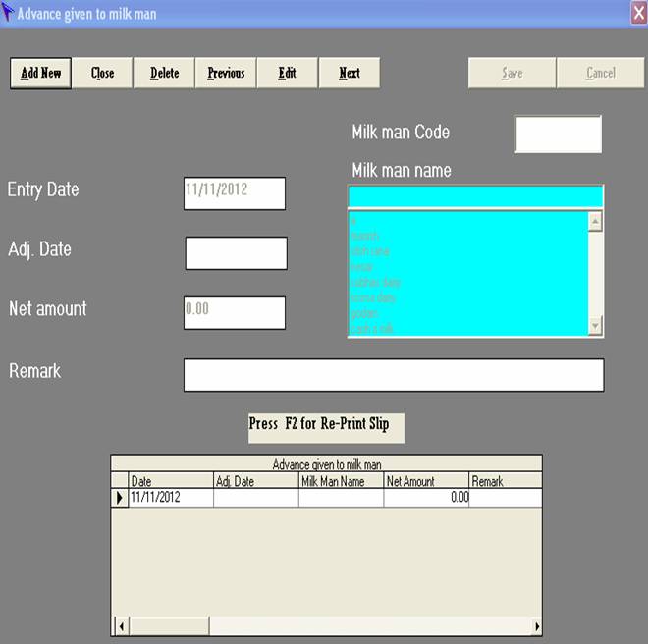Screen dimensions: 648x644
Task: Click grid's scroll left arrow
Action: (122, 626)
